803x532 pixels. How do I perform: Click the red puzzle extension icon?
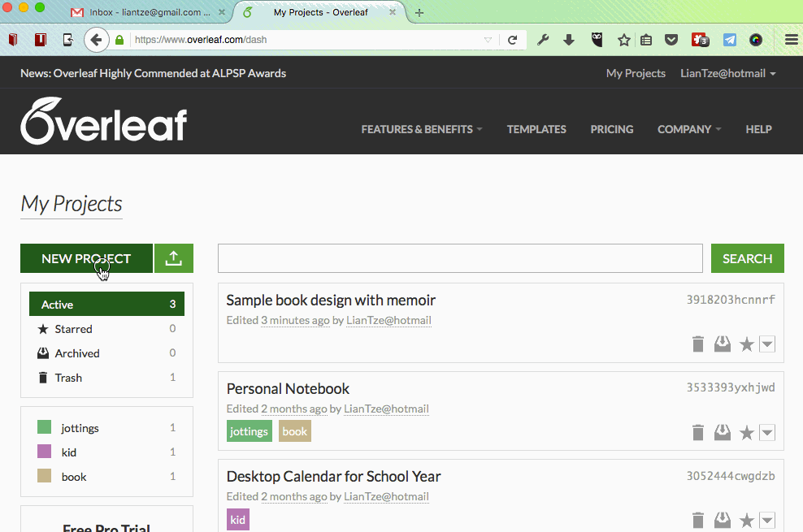[x=700, y=39]
